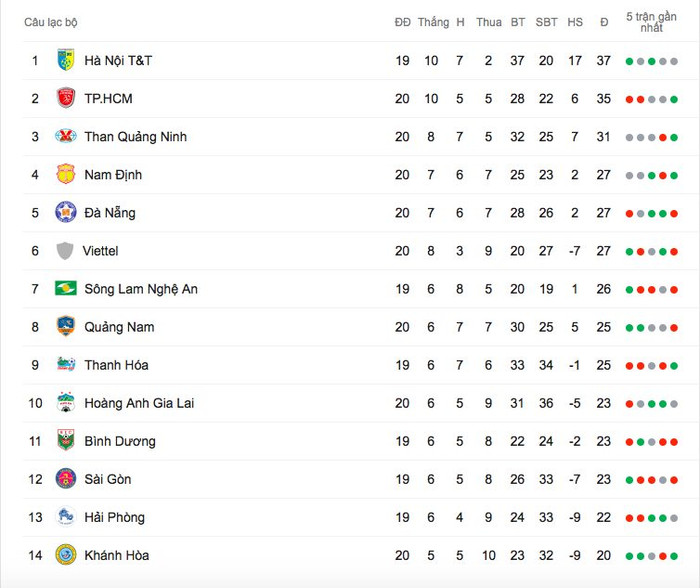
Task: Click Hà Nội T&T's first green result dot
Action: pos(629,61)
